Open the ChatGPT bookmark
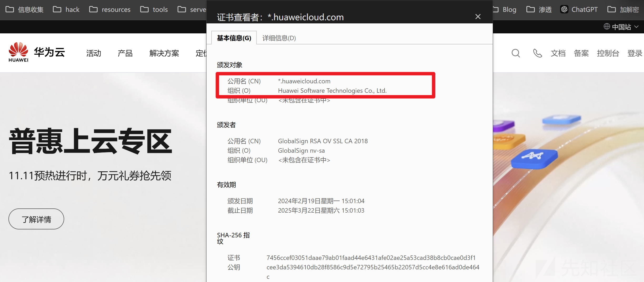This screenshot has width=644, height=282. point(579,10)
